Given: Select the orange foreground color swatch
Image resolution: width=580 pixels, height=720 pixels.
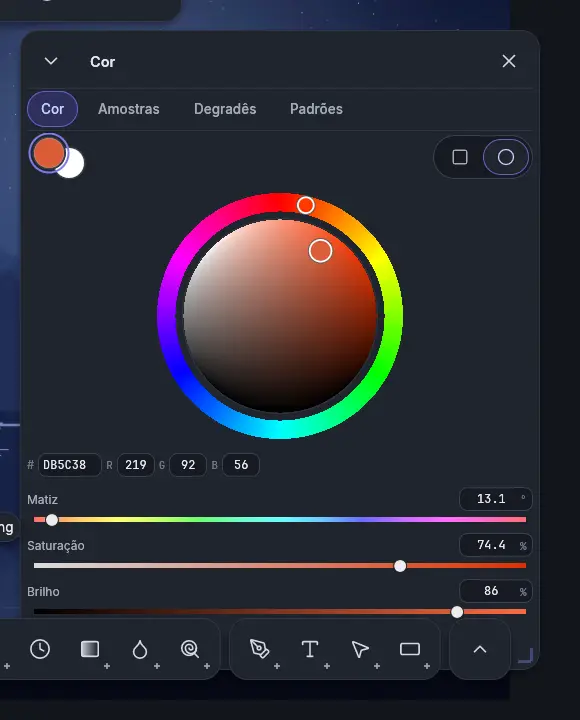Looking at the screenshot, I should click(x=48, y=153).
